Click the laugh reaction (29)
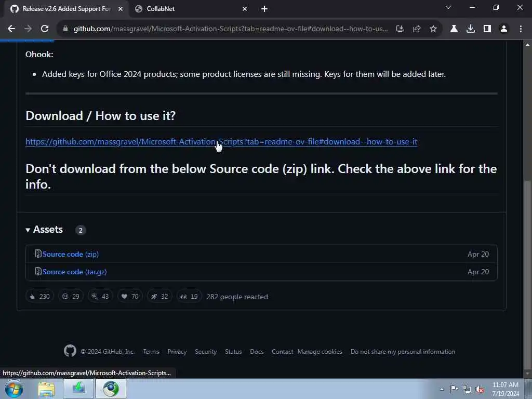 tap(71, 297)
